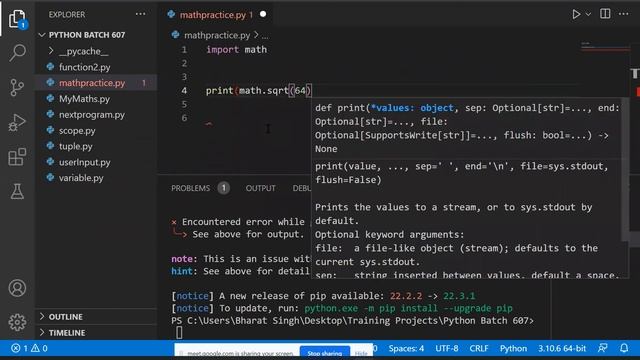This screenshot has height=360, width=640.
Task: Open the Source Control view
Action: click(x=17, y=87)
